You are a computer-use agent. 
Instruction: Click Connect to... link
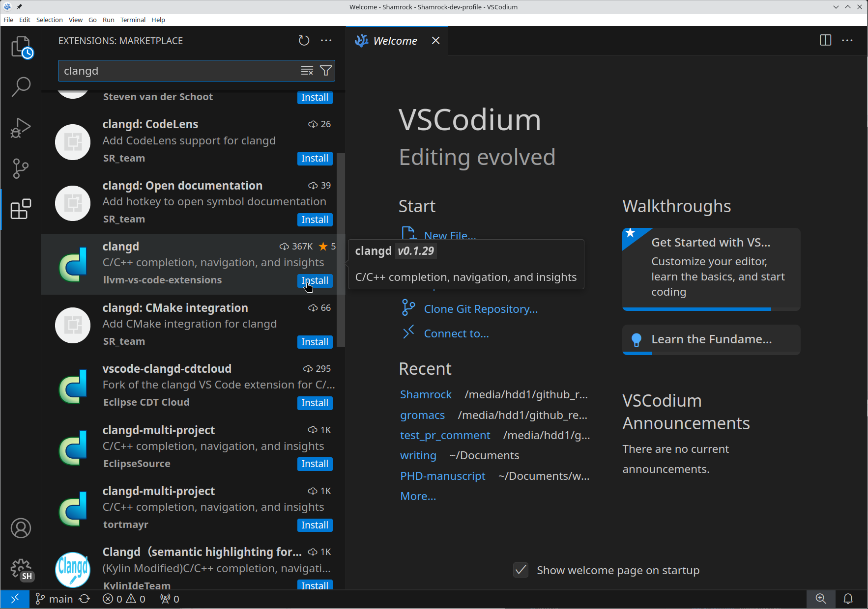pos(456,333)
